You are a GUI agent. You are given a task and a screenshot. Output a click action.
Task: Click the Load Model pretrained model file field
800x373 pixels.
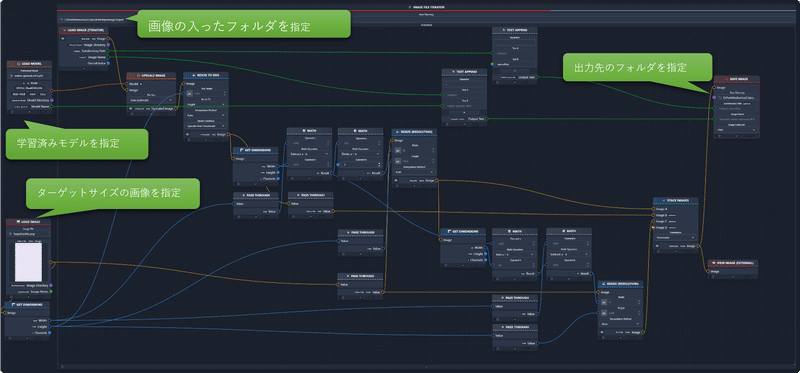29,76
